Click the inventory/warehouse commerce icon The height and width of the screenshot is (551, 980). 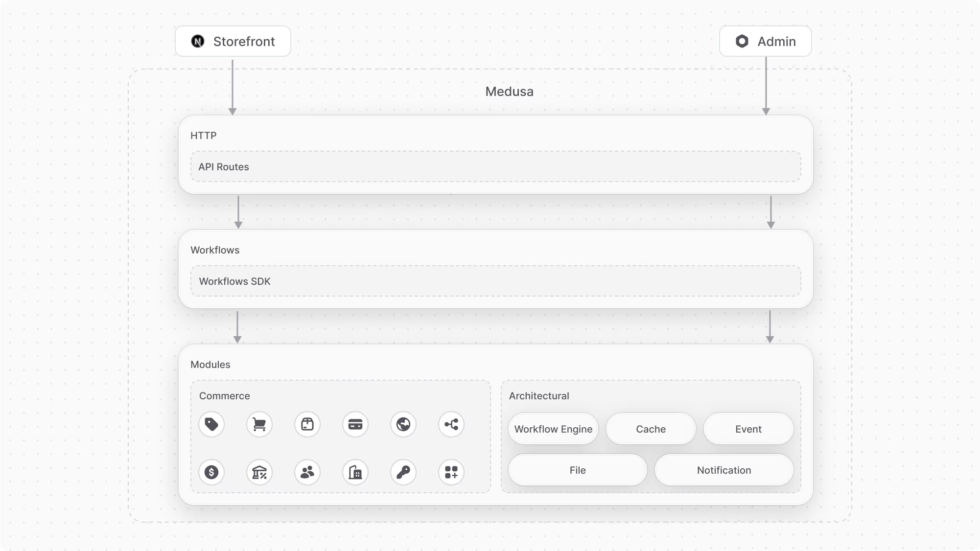coord(355,472)
